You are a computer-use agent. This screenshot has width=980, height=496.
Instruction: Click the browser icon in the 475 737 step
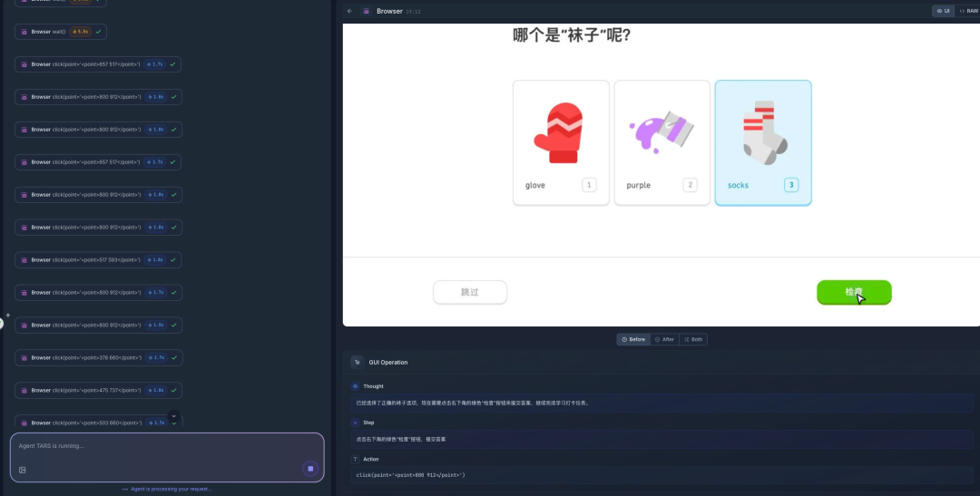pos(24,390)
